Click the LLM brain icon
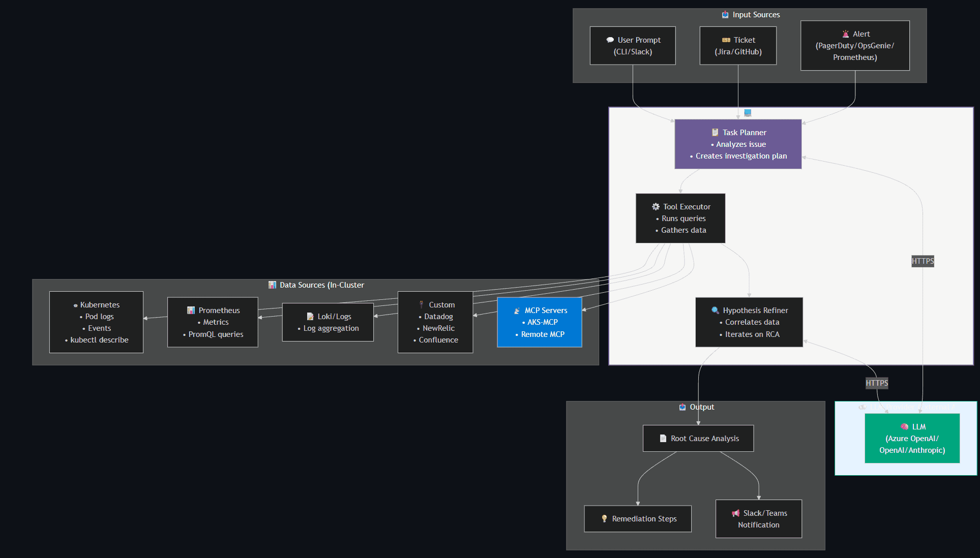Screen dimensions: 980x558 (904, 427)
